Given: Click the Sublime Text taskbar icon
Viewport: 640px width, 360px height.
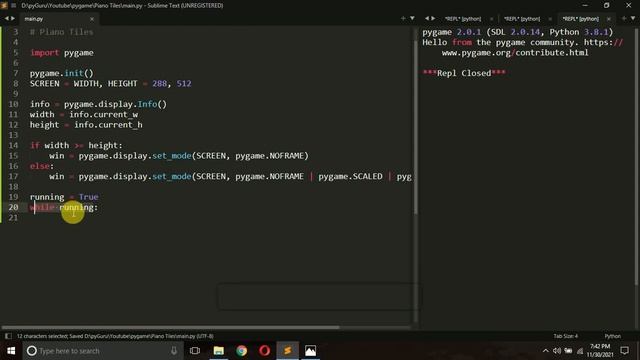Looking at the screenshot, I should (287, 351).
